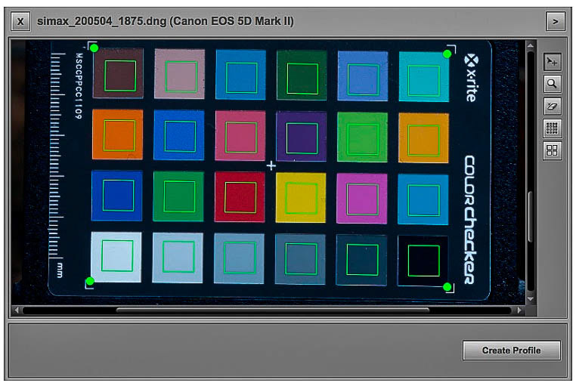Click the dark brown color patch
This screenshot has height=392, width=579.
119,74
